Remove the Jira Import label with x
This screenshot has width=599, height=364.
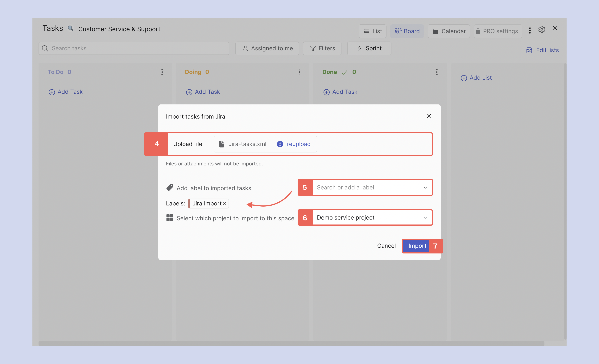[224, 204]
